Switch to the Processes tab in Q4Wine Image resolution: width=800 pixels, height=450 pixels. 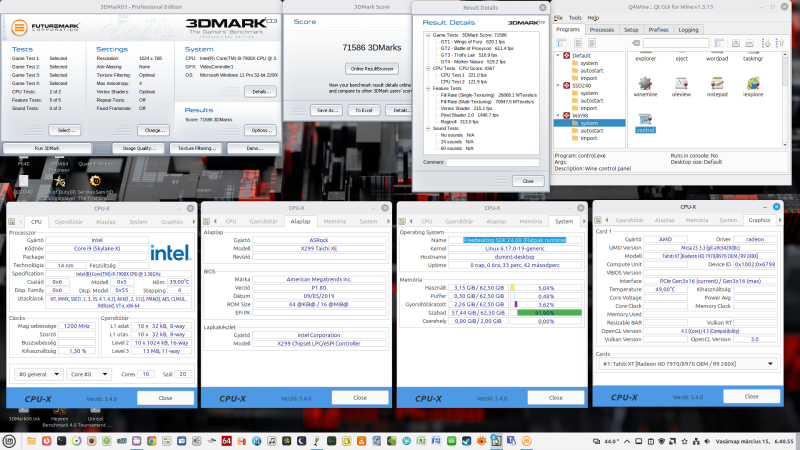point(602,30)
